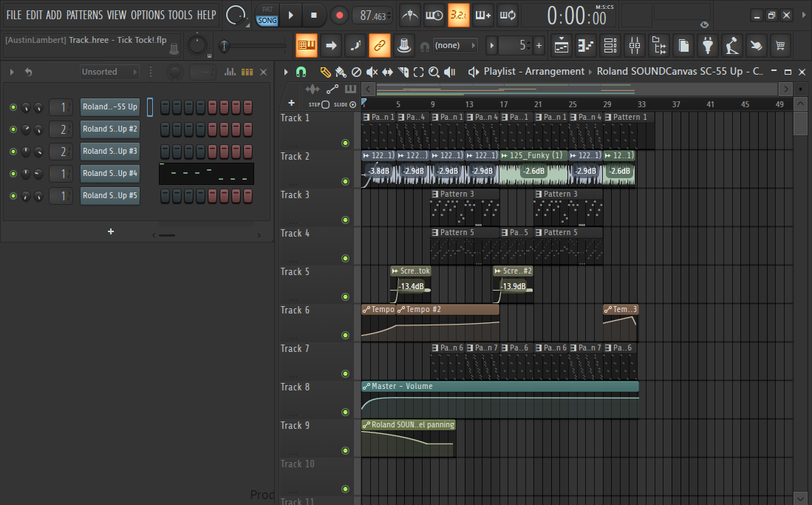Open the Playlist view icon in top toolbar
812x505 pixels.
[x=562, y=46]
